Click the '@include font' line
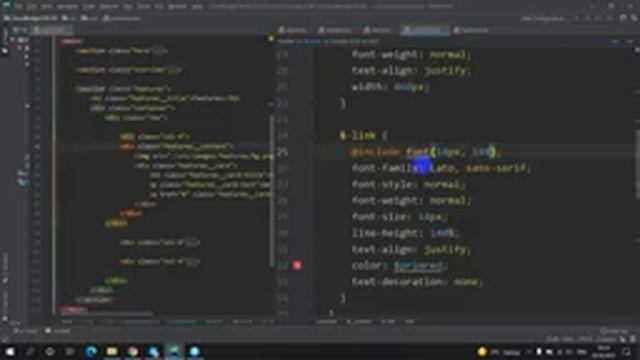This screenshot has height=360, width=640. 426,152
